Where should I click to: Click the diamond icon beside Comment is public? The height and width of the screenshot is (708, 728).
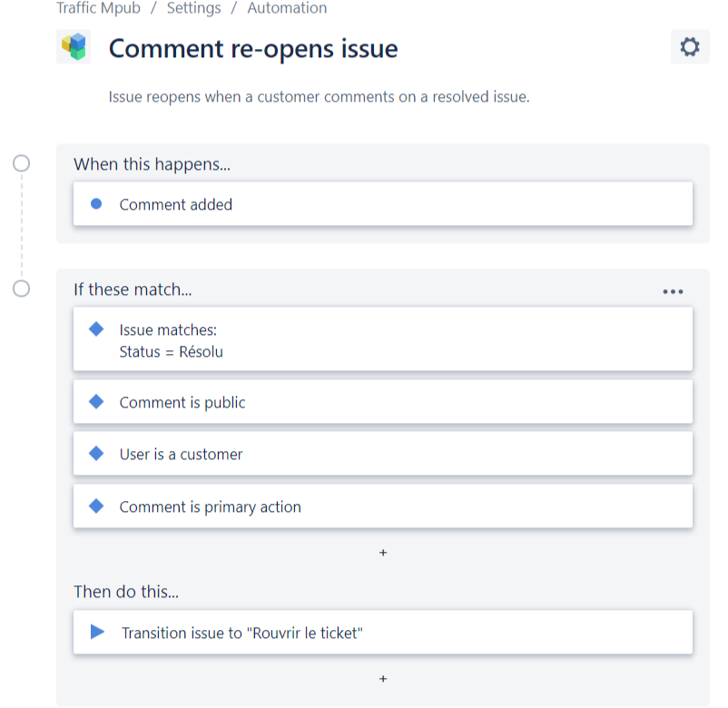[96, 402]
